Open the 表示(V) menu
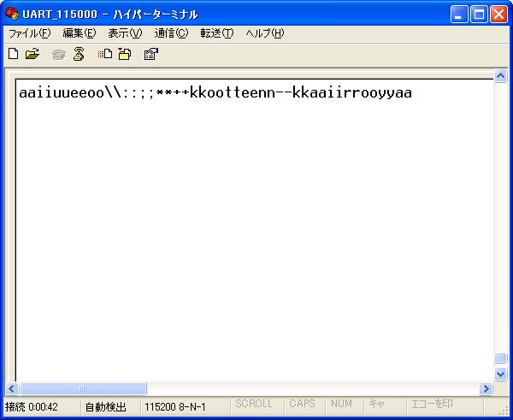513x420 pixels. [x=125, y=33]
